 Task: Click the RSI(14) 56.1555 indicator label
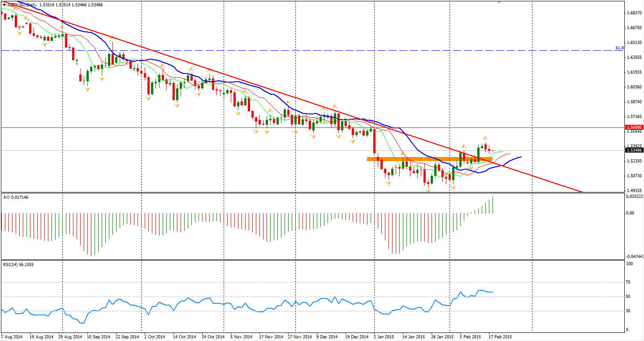coord(18,265)
